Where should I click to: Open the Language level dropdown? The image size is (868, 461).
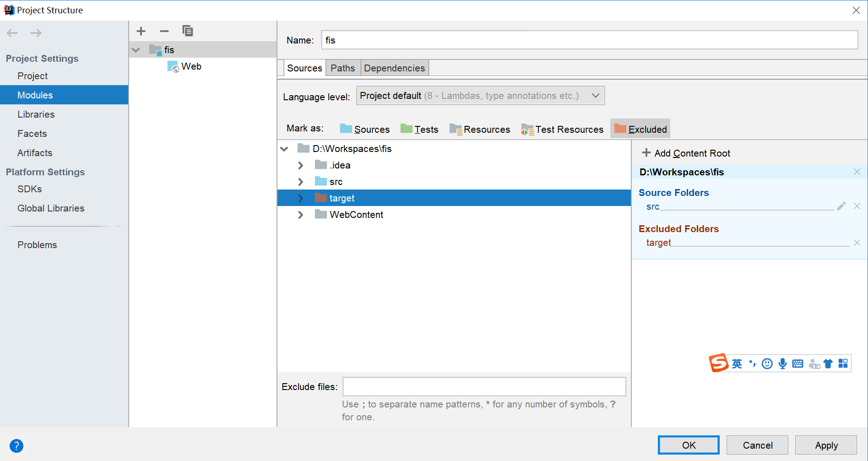[x=480, y=96]
